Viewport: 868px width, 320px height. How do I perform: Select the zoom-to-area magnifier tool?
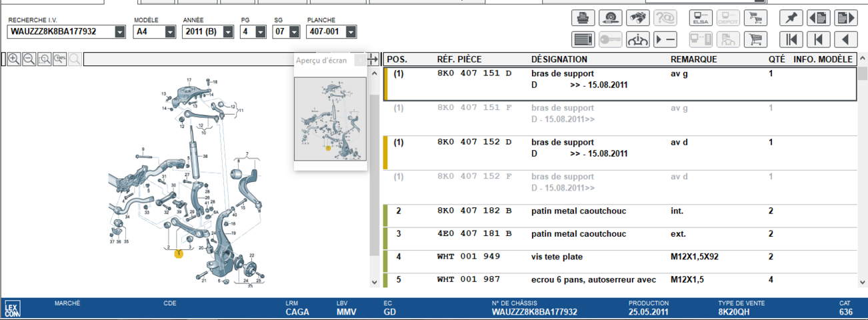(44, 59)
